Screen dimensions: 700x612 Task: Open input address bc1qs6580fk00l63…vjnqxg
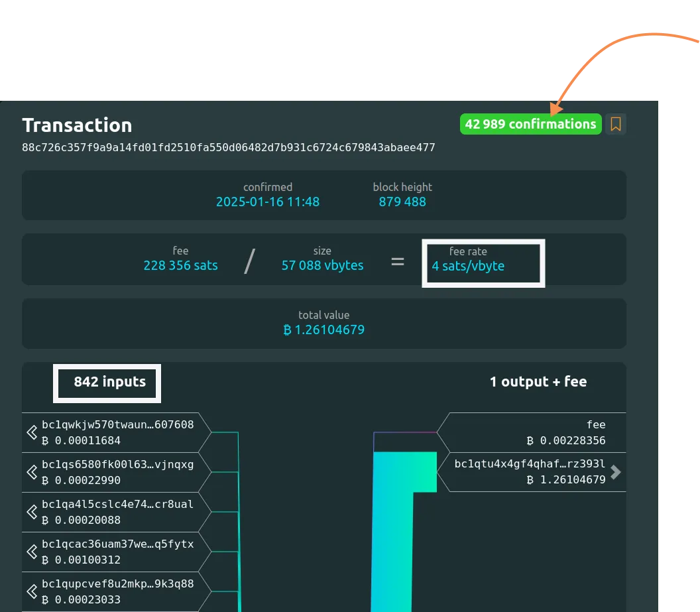[118, 464]
